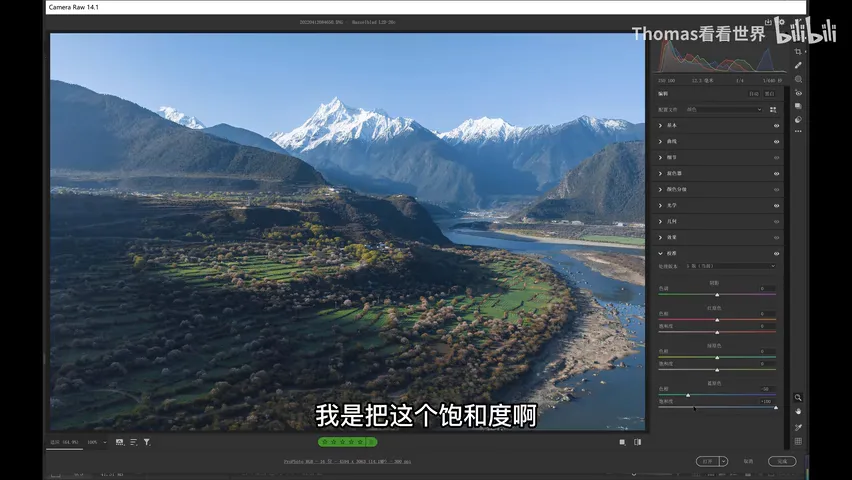Click the filmstrip toggle icon at bottom left

pyautogui.click(x=120, y=442)
